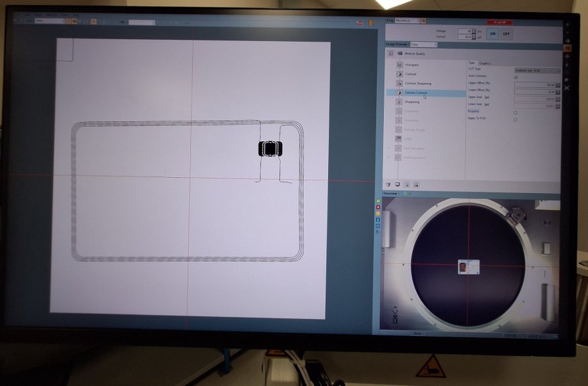Image resolution: width=588 pixels, height=386 pixels.
Task: Click the orange highlighted icon in right strip
Action: (x=567, y=48)
